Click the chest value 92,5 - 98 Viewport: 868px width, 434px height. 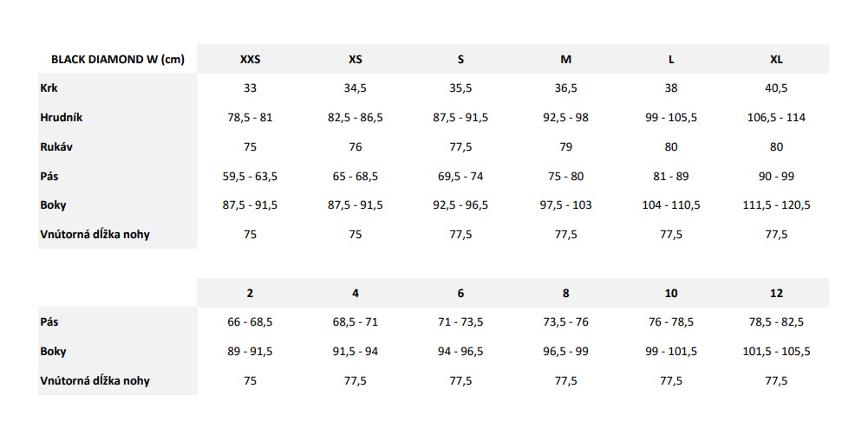(x=565, y=117)
